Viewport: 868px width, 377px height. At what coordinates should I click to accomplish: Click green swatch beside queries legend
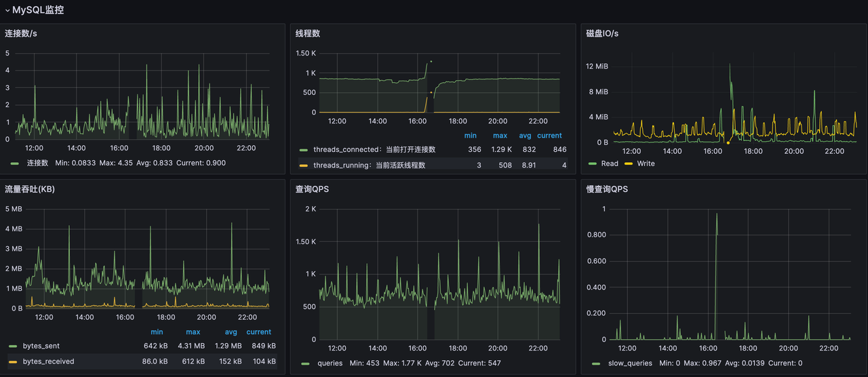[x=305, y=363]
